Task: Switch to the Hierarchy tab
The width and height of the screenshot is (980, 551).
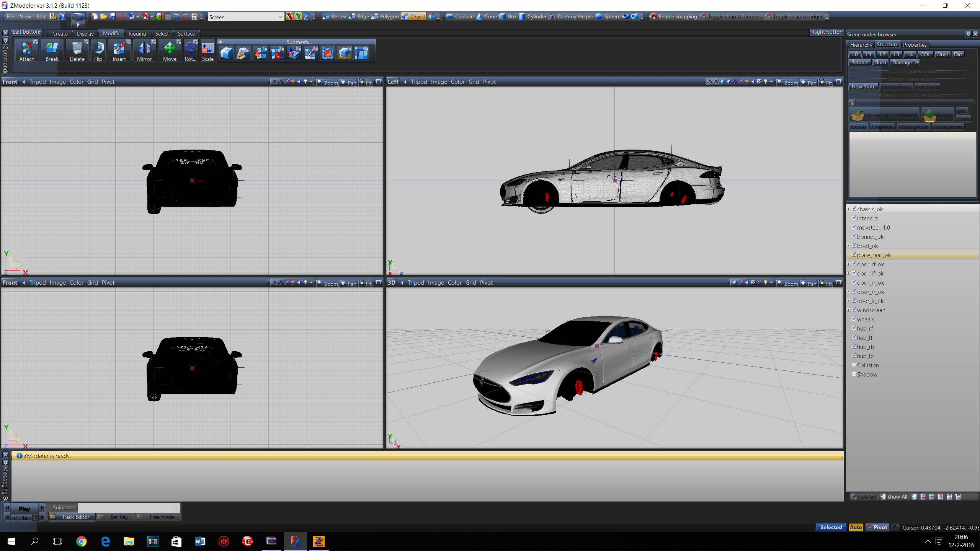Action: 861,45
